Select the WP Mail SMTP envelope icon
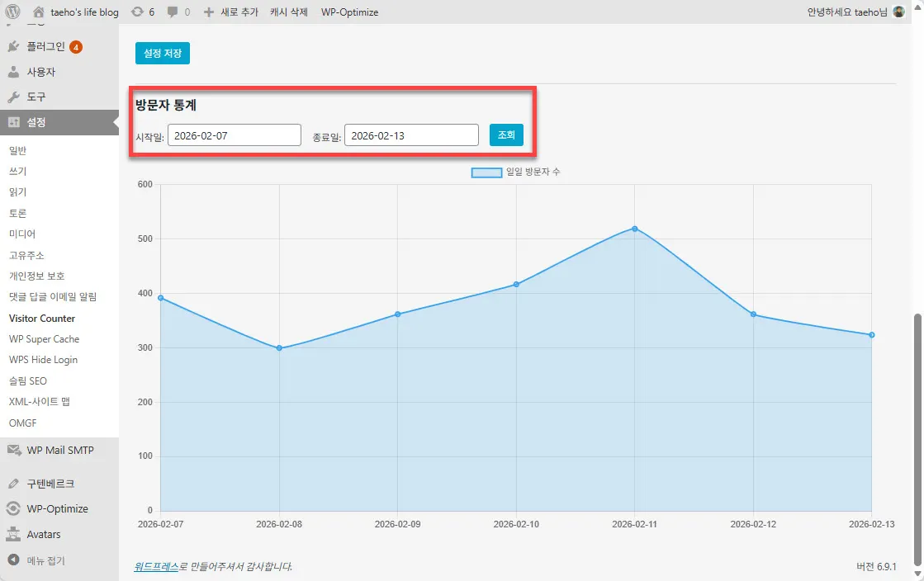This screenshot has height=581, width=924. tap(15, 450)
